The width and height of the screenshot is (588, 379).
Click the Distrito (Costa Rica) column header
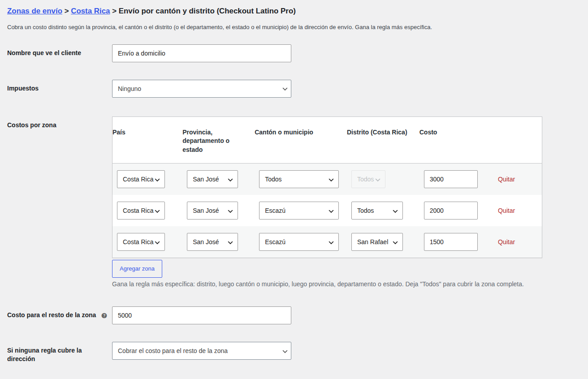tap(377, 132)
